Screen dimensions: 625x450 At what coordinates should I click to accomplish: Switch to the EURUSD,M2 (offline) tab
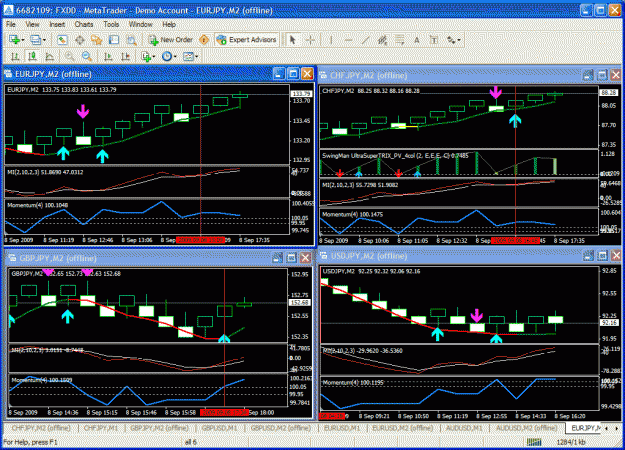pos(403,428)
